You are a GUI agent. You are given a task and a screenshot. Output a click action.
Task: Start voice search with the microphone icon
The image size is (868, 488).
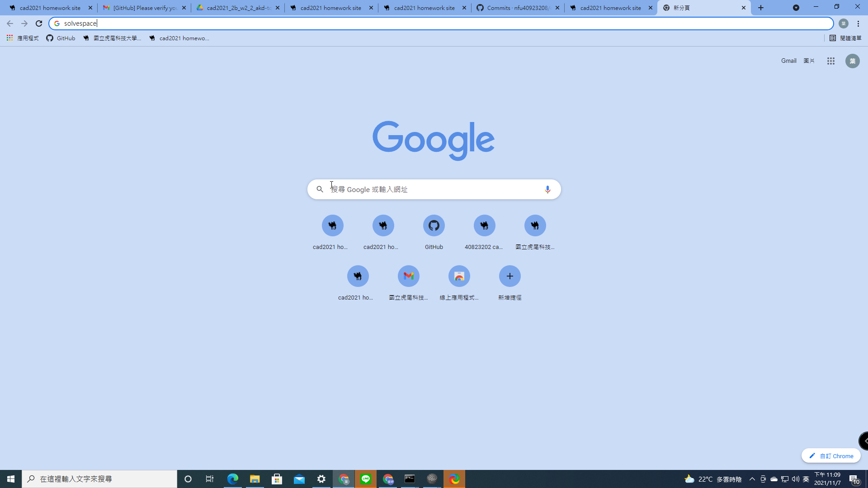(547, 189)
